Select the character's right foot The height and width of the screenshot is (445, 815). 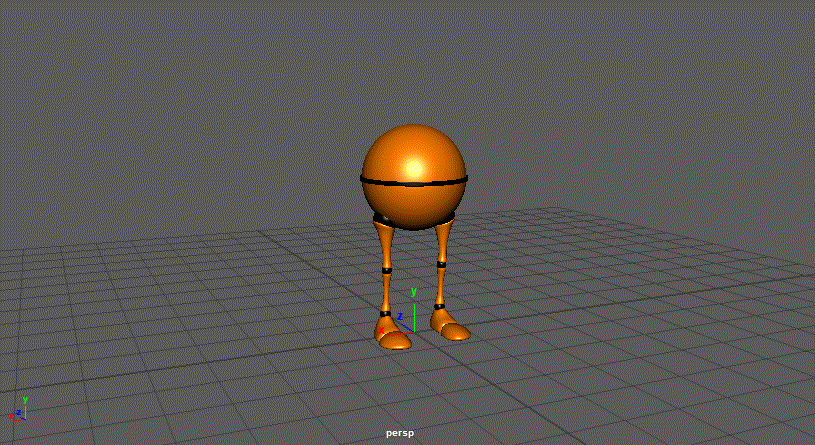tap(450, 326)
